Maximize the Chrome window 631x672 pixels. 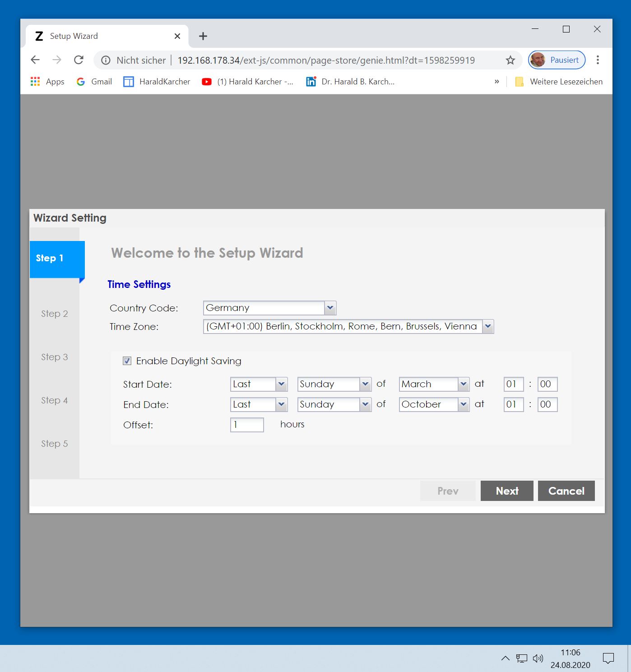566,29
